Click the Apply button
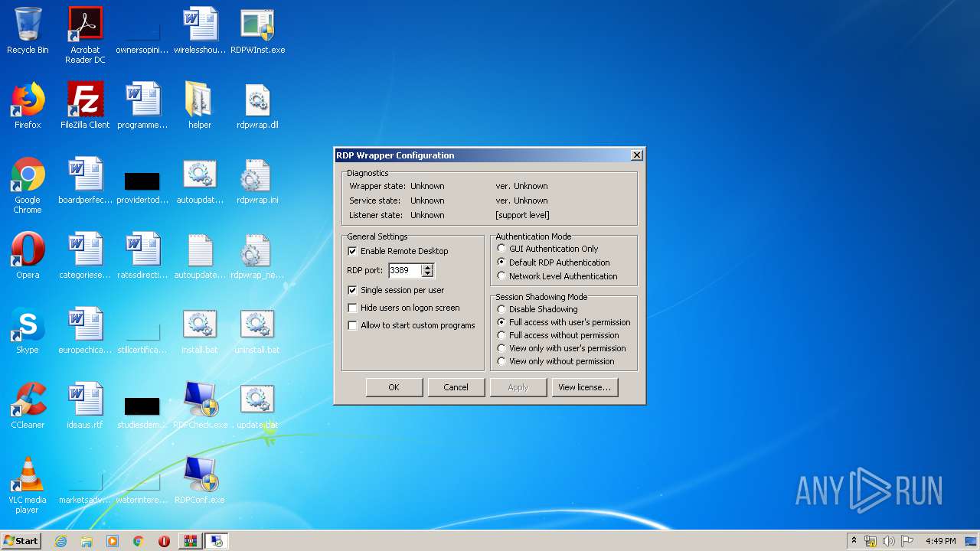 click(518, 387)
